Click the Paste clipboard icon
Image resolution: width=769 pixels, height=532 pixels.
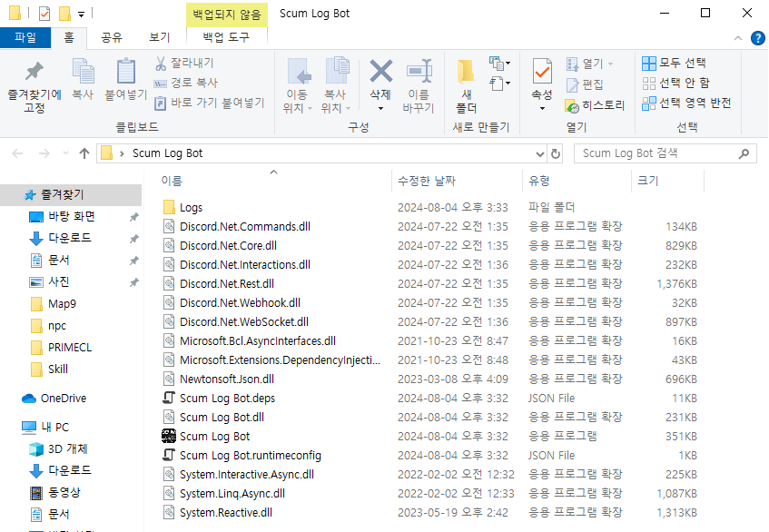pyautogui.click(x=126, y=71)
